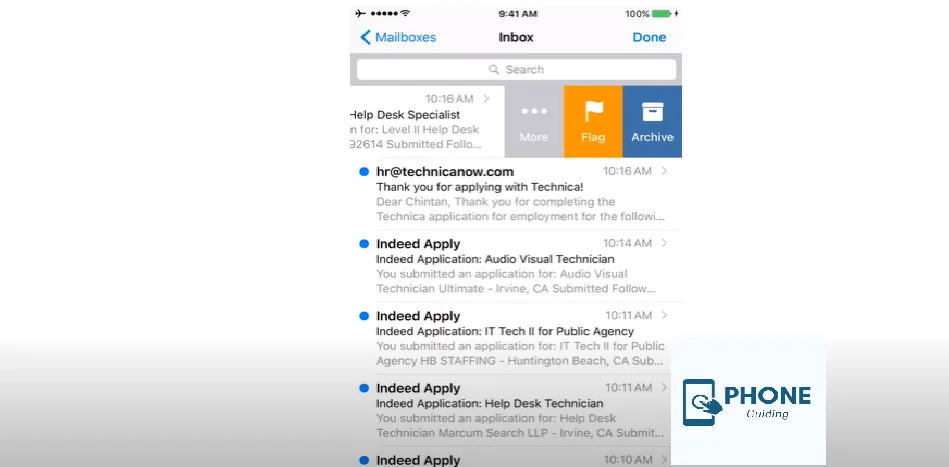The width and height of the screenshot is (949, 467).
Task: Click the 10:10 AM Indeed Apply sender
Action: point(418,460)
